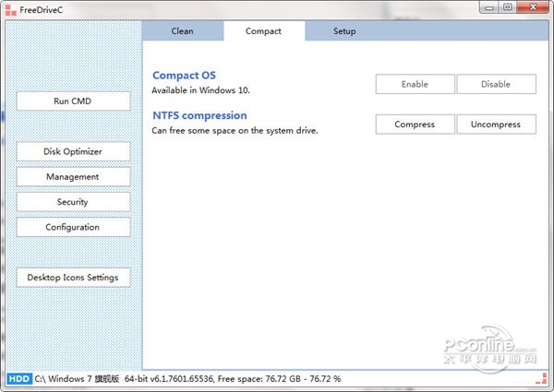Minimize the FreeDriveC window

click(x=489, y=7)
